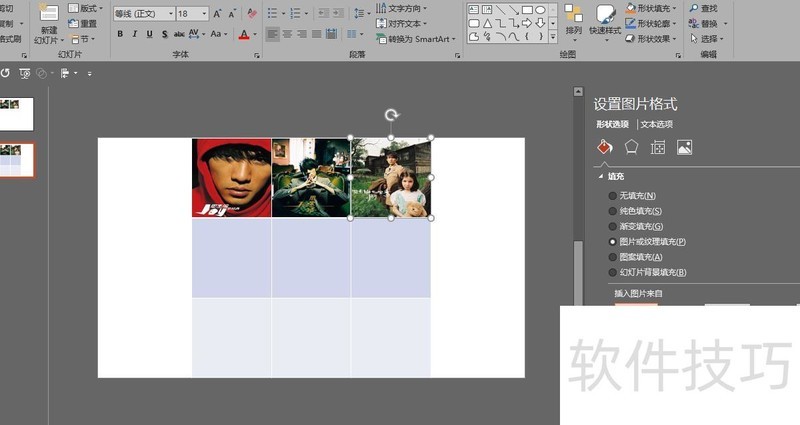Click the clear formatting eraser icon
The image size is (800, 425).
[x=250, y=14]
